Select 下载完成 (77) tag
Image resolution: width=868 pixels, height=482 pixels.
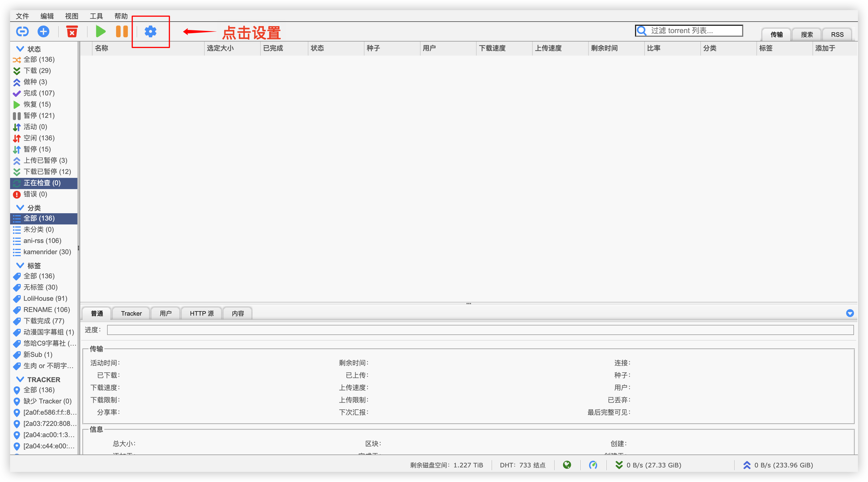(x=44, y=321)
